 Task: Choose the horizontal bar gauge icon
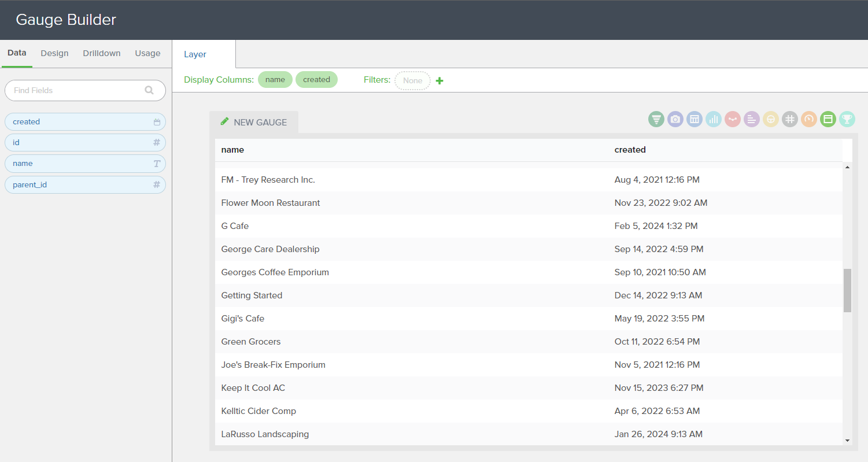751,120
